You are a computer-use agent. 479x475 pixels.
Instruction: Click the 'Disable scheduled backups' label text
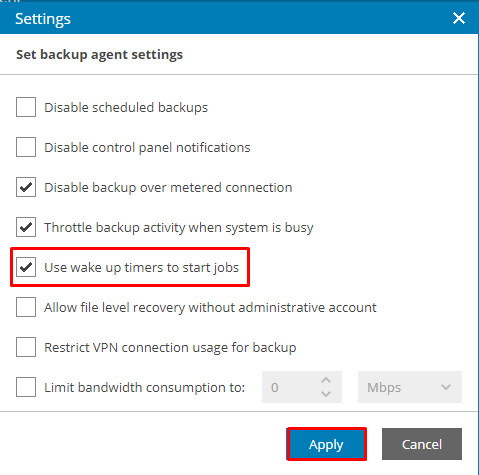point(126,107)
